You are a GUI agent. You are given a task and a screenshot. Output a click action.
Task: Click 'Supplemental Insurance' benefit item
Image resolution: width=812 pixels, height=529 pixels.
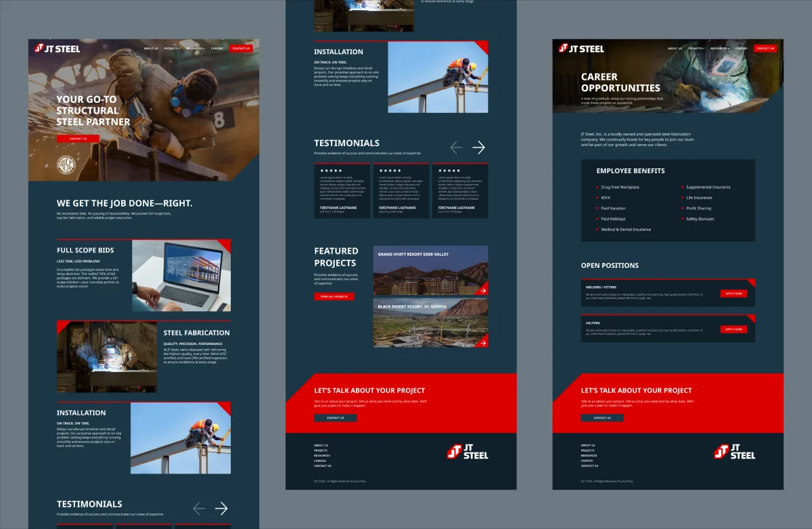pyautogui.click(x=706, y=187)
